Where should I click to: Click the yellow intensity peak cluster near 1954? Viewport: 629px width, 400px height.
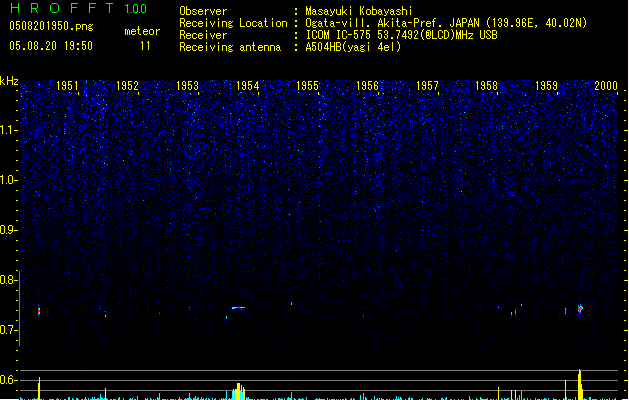238,392
